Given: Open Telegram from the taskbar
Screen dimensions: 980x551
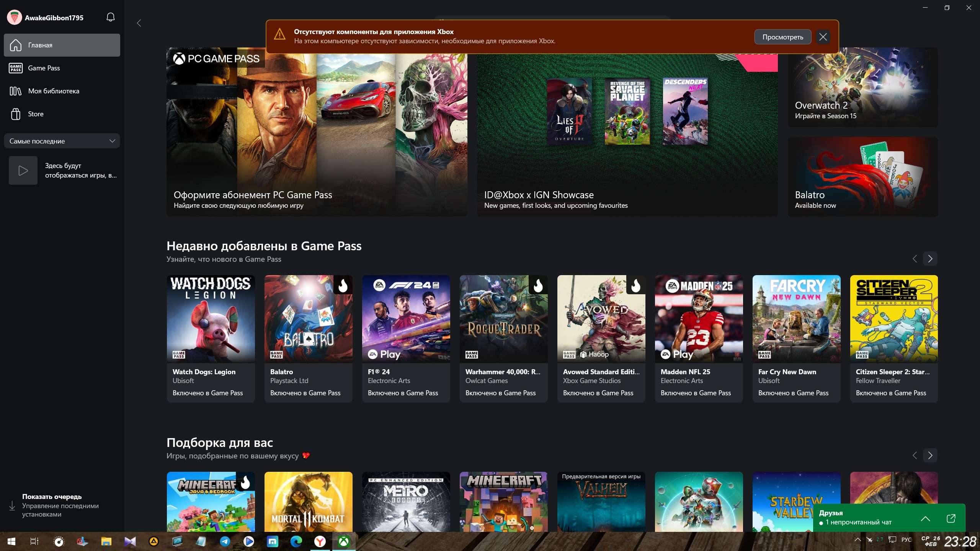Looking at the screenshot, I should (225, 541).
